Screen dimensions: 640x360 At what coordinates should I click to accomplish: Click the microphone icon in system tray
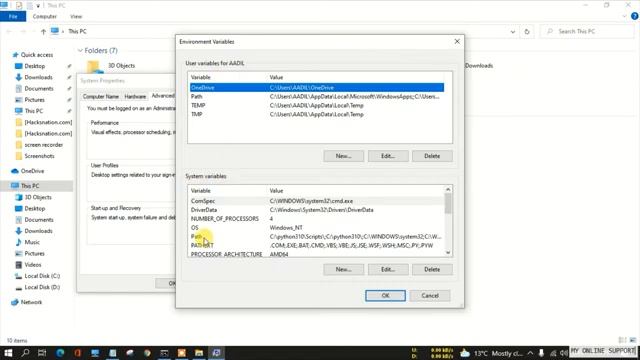click(541, 353)
